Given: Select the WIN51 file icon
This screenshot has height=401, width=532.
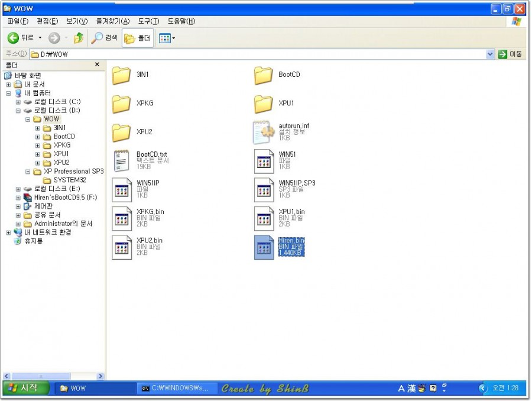Looking at the screenshot, I should (264, 161).
